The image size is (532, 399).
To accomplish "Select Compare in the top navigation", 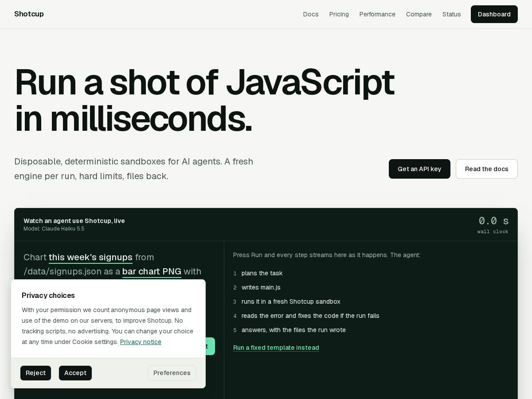I will pyautogui.click(x=419, y=14).
